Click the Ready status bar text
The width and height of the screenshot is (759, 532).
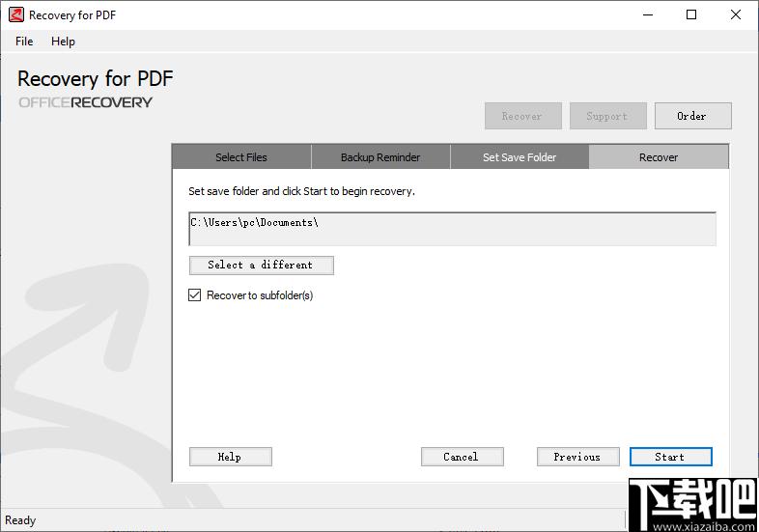(20, 520)
